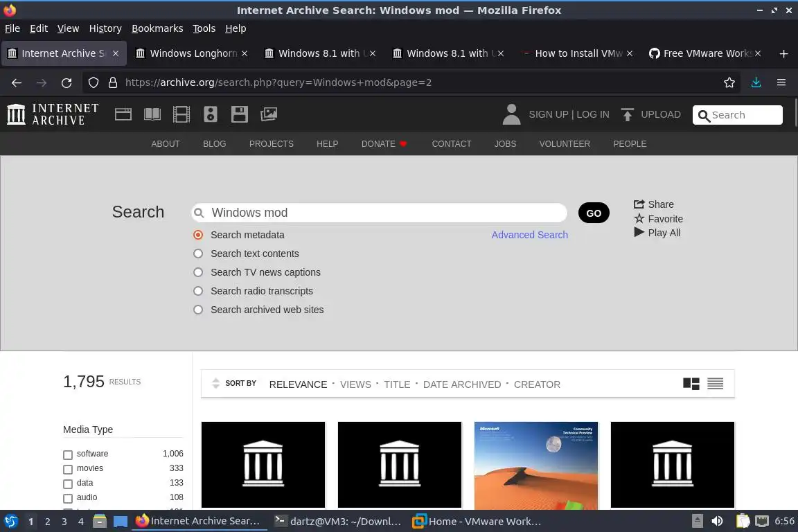
Task: Go back with the browser back arrow
Action: [17, 82]
